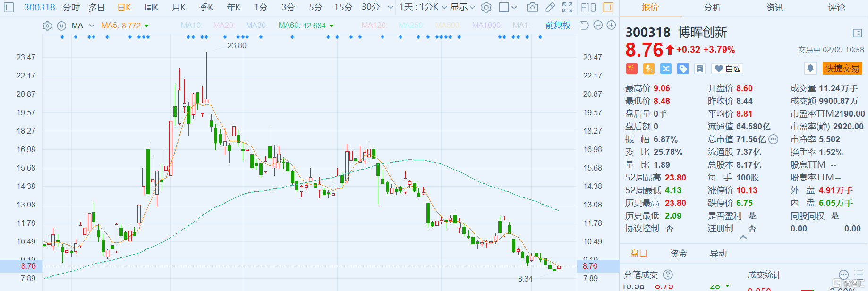The image size is (868, 291).
Task: Show help for 分笔成交
Action: 668,274
